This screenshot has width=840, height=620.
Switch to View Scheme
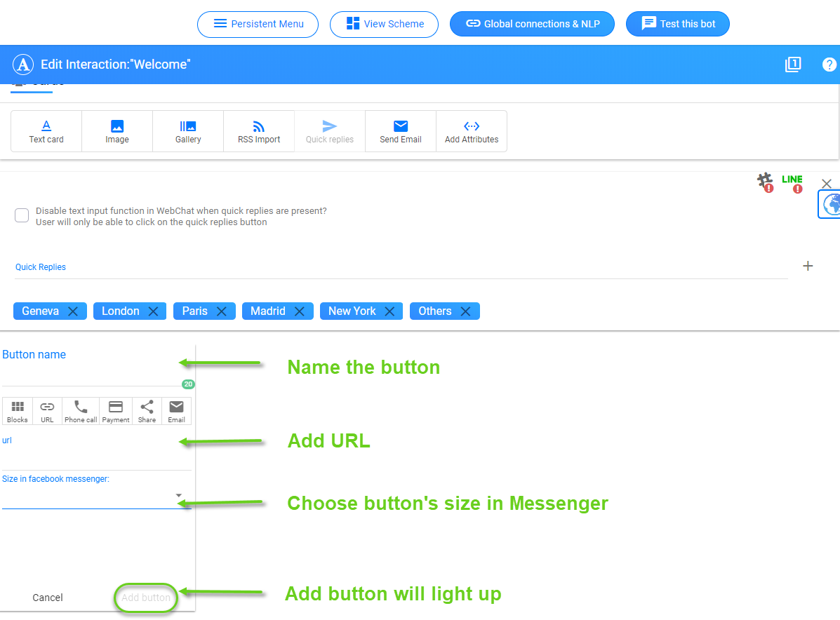click(384, 24)
